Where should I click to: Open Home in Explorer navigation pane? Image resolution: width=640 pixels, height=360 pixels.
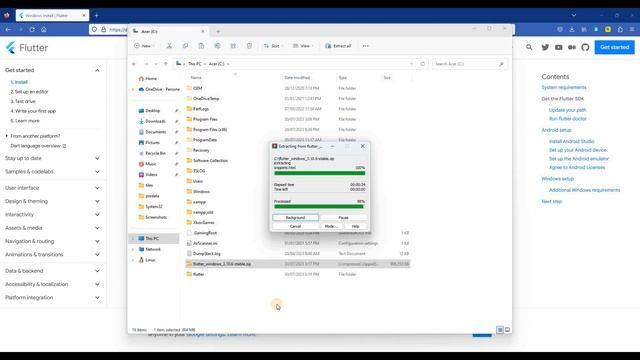pos(148,78)
